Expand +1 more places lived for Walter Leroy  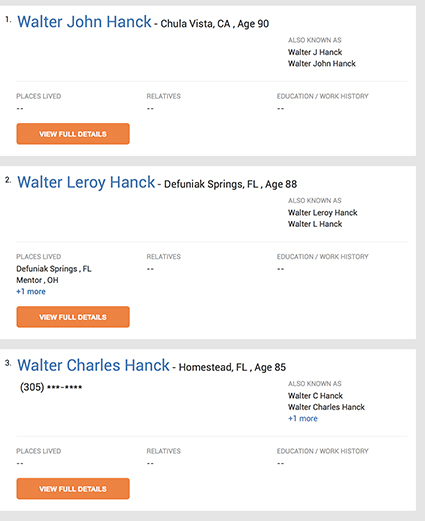(31, 292)
